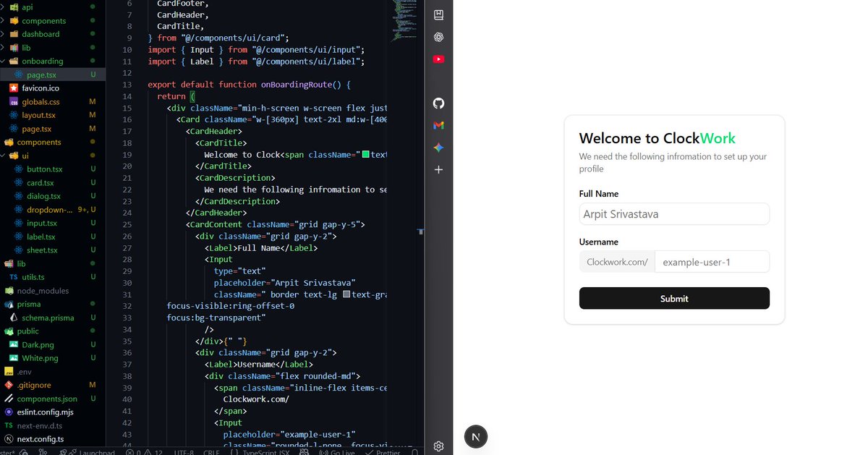Screen dimensions: 868x455
Task: Click the Submit button on the form
Action: tap(673, 297)
